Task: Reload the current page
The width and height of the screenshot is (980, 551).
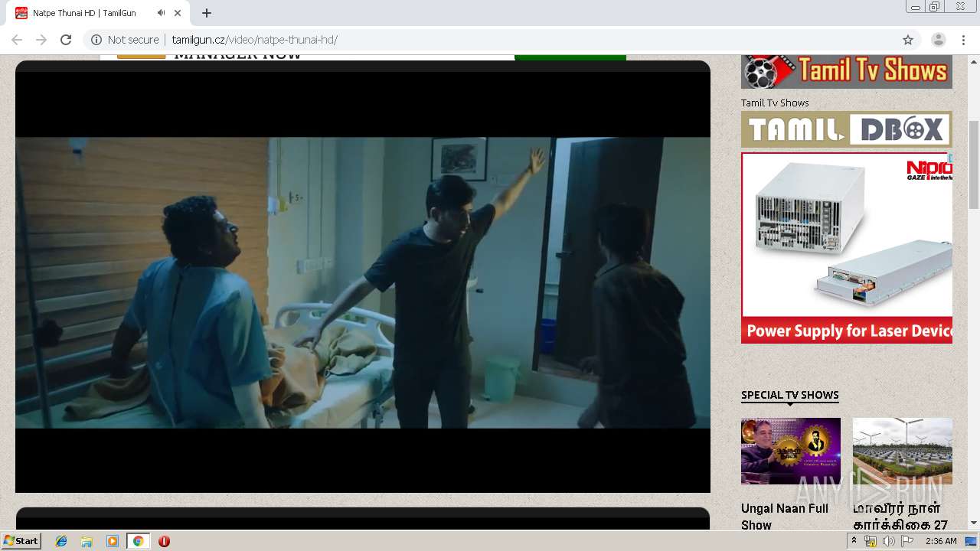Action: tap(66, 40)
